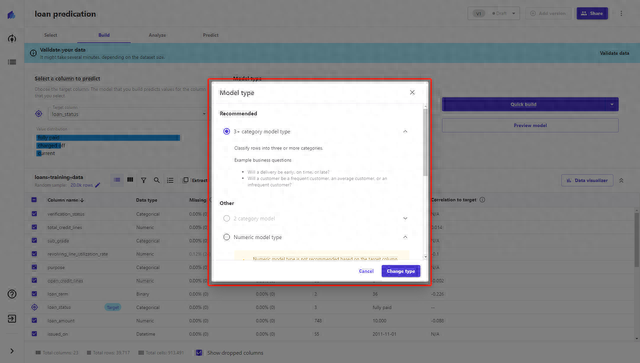
Task: Toggle the select-all columns checkbox
Action: [34, 200]
